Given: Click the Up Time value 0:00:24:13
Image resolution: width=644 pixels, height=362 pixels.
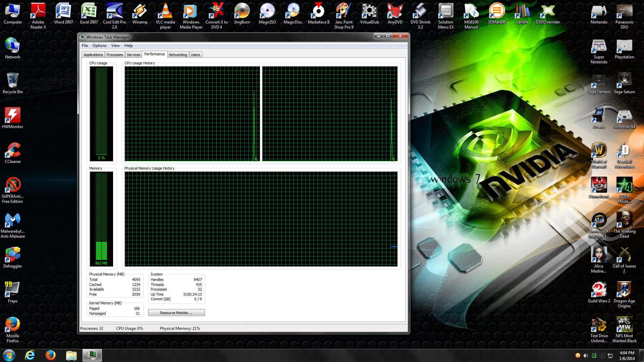Looking at the screenshot, I should tap(193, 294).
